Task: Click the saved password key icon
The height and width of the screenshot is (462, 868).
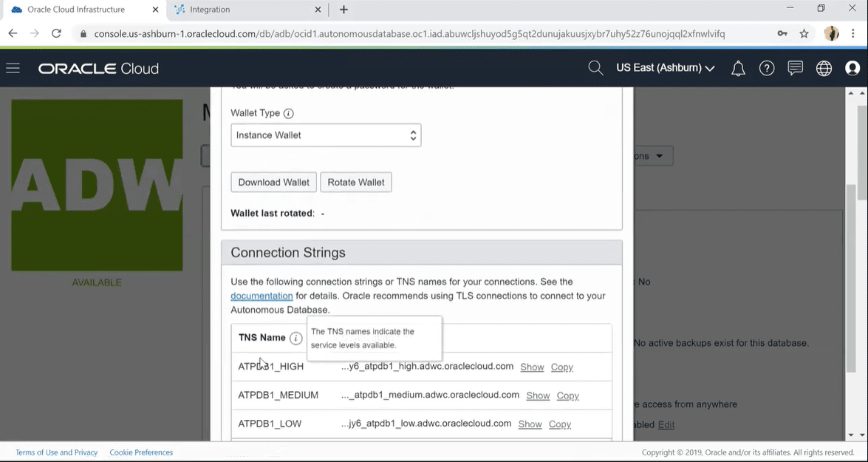Action: pyautogui.click(x=782, y=34)
